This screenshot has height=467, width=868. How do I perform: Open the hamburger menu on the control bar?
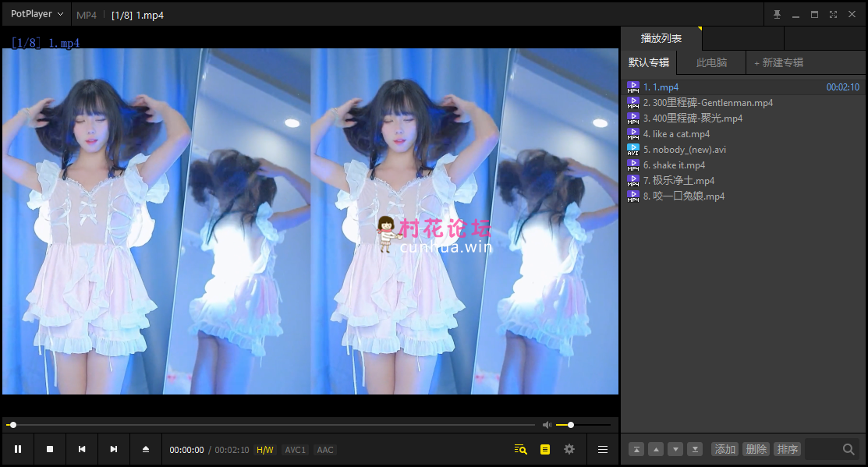603,449
